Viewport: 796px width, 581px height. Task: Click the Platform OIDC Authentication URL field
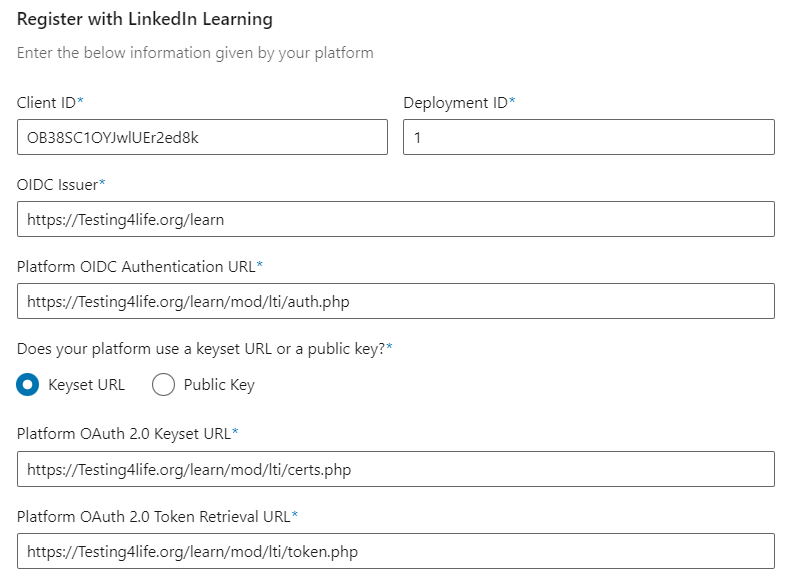point(396,301)
